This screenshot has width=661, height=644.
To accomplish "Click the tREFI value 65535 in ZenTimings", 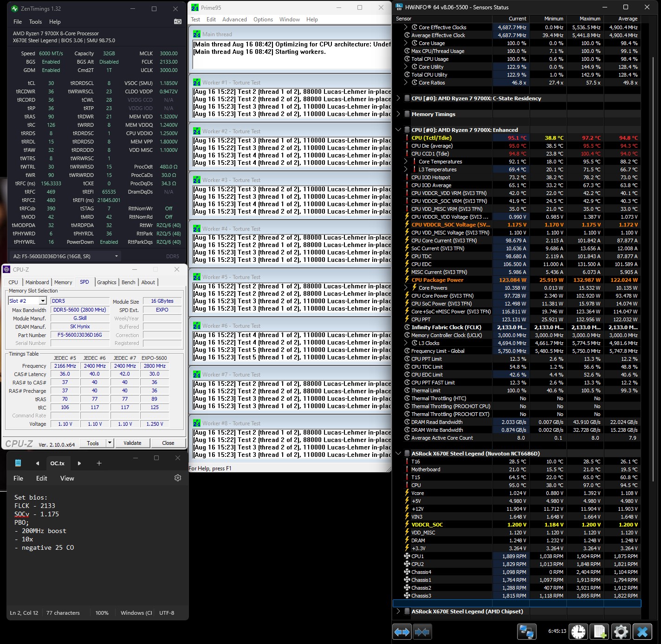I will [x=109, y=192].
